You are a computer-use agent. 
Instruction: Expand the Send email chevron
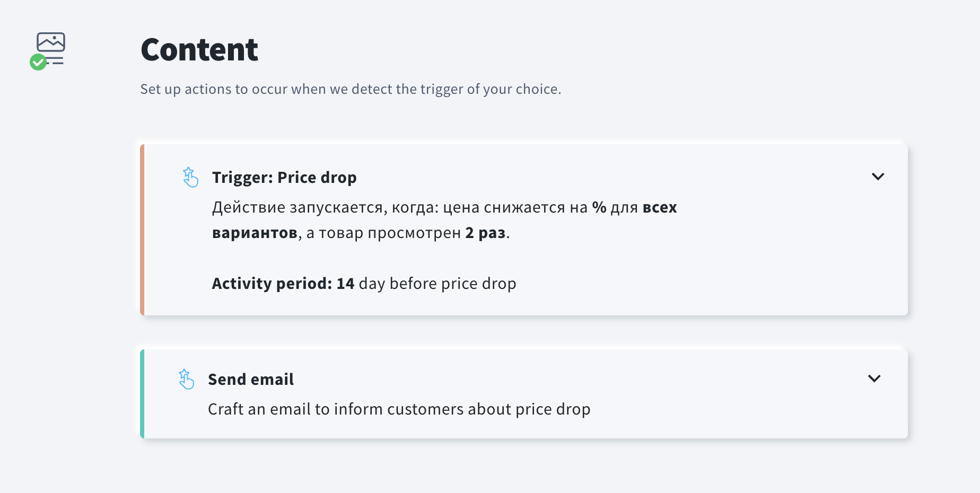click(x=874, y=378)
